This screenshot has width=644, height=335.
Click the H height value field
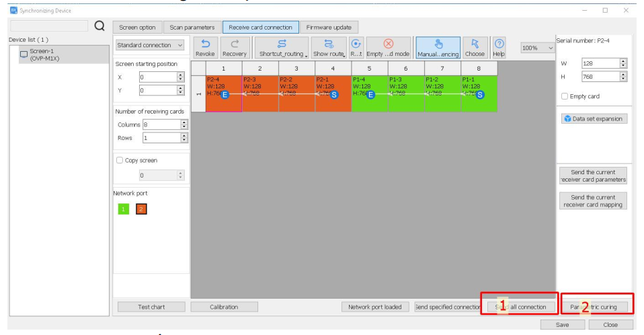601,77
